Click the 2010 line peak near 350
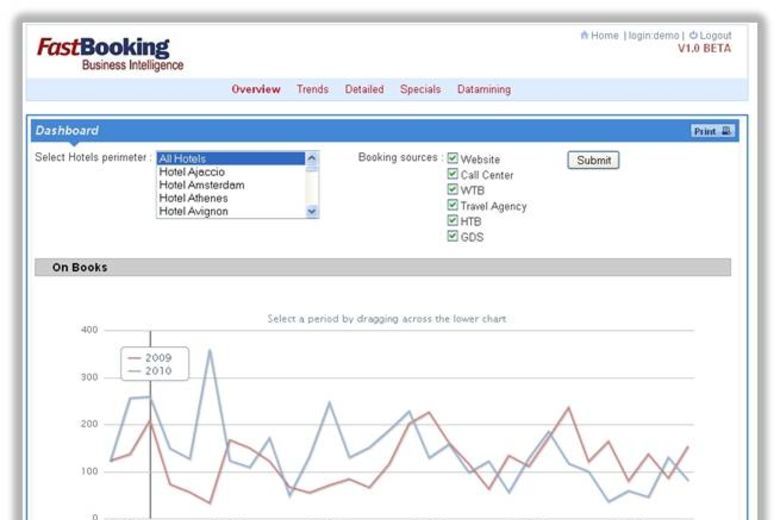The width and height of the screenshot is (780, 520). tap(210, 350)
